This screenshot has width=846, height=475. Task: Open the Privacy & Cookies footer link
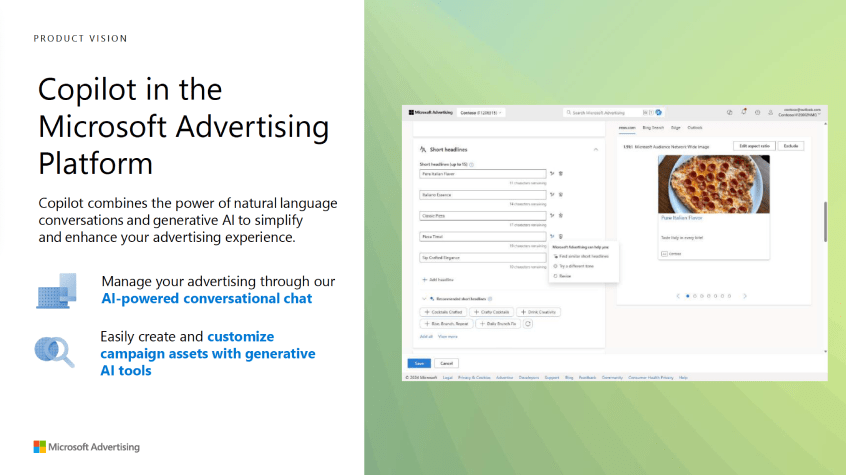coord(474,377)
